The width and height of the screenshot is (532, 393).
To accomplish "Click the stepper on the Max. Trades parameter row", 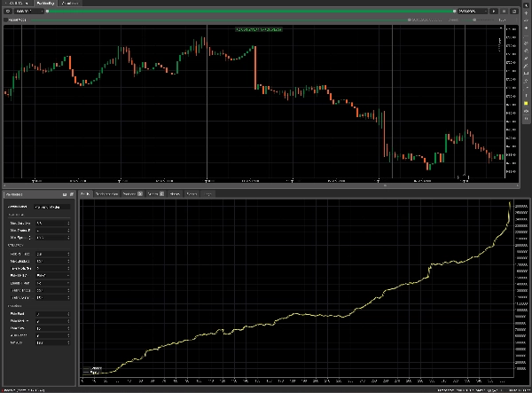I will pos(68,231).
